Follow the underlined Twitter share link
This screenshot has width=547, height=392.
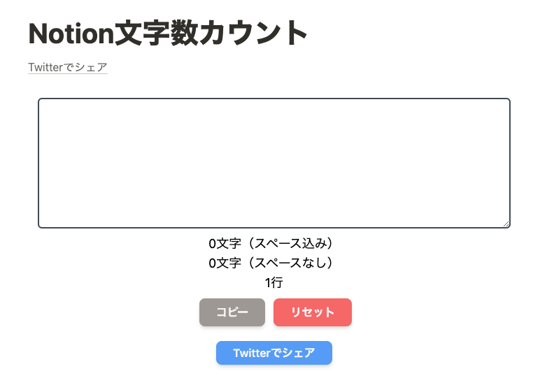[x=68, y=67]
